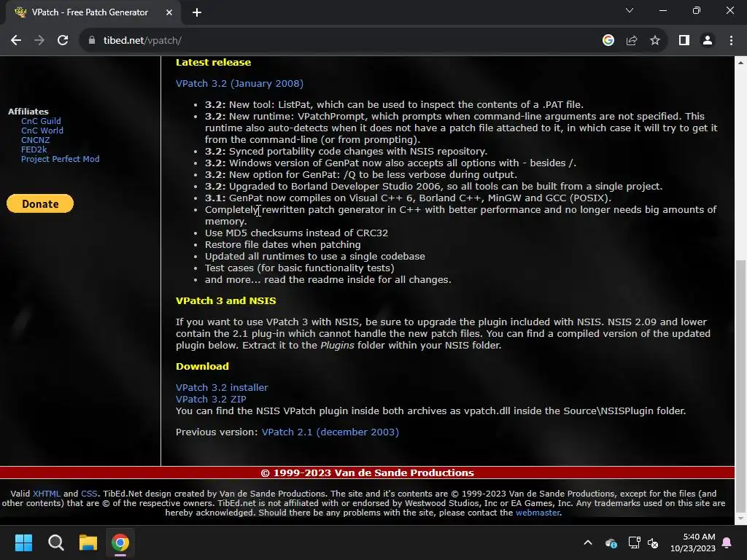Follow the CSS validation link

point(88,494)
